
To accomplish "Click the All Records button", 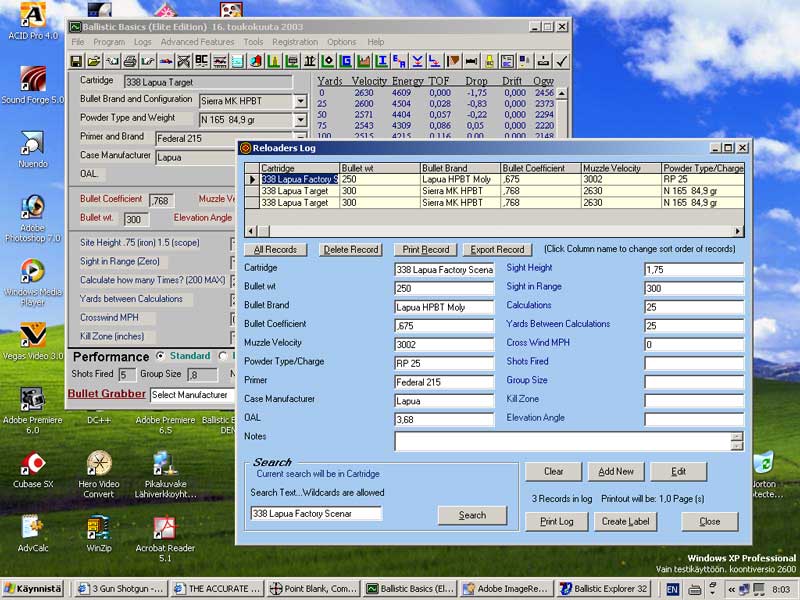I will click(276, 249).
